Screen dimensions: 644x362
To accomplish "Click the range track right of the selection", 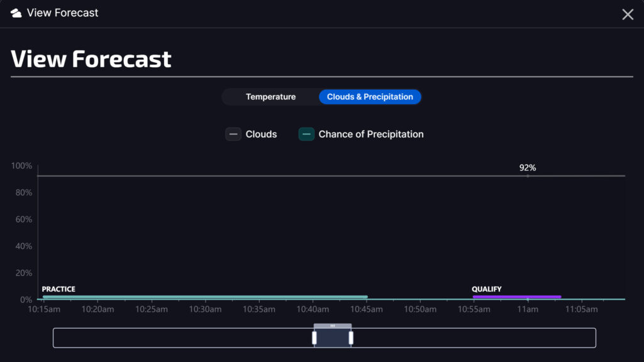I will (472, 338).
